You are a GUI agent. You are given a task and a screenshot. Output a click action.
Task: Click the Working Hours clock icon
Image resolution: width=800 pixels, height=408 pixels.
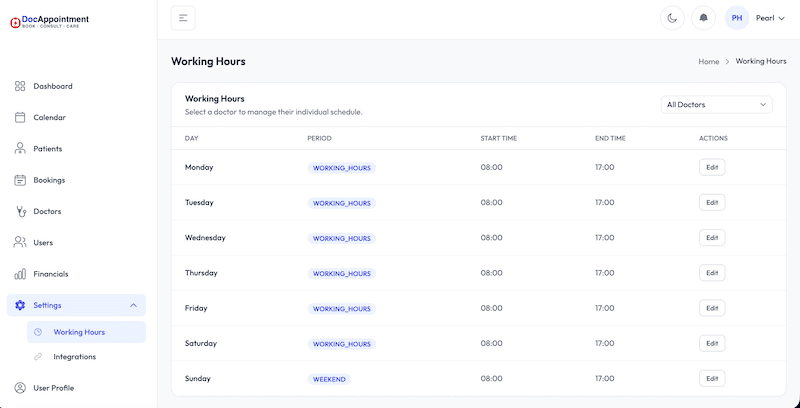pyautogui.click(x=38, y=332)
